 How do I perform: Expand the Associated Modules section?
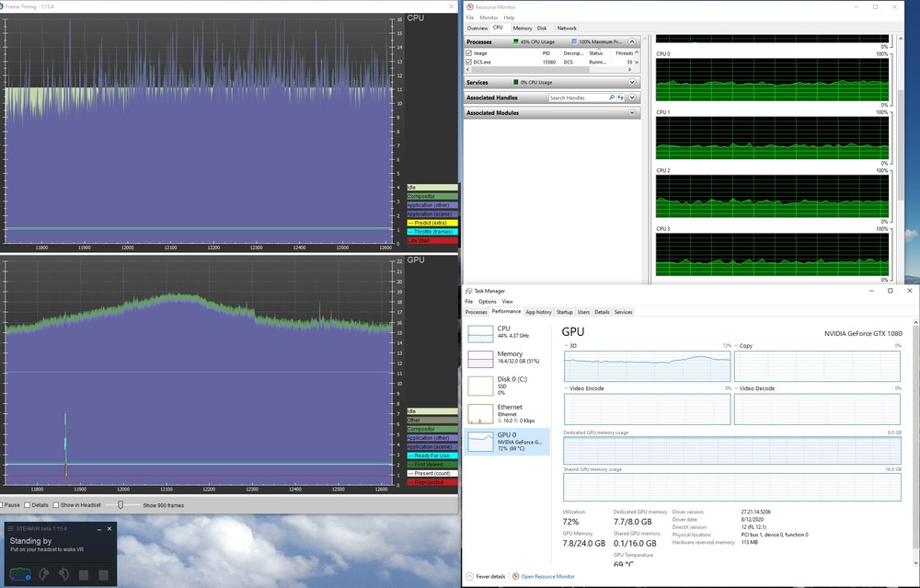click(632, 112)
